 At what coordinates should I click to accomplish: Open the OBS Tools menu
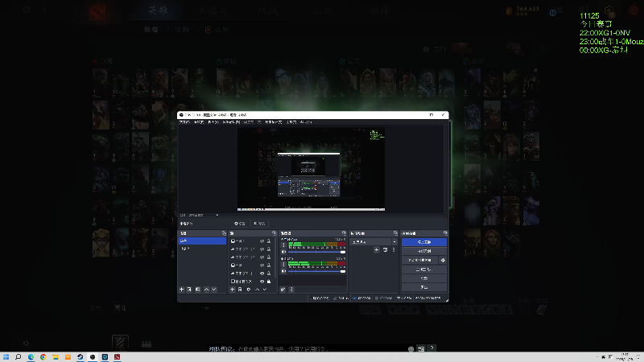click(x=291, y=122)
